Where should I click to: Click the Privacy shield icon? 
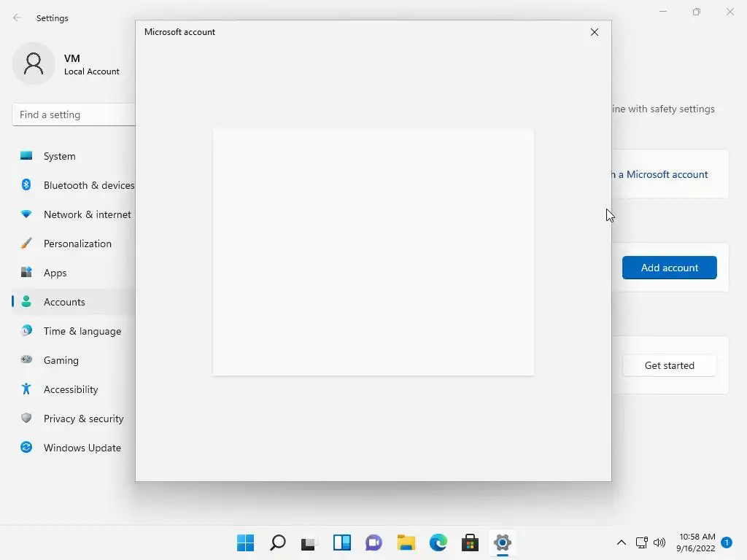[x=26, y=418]
